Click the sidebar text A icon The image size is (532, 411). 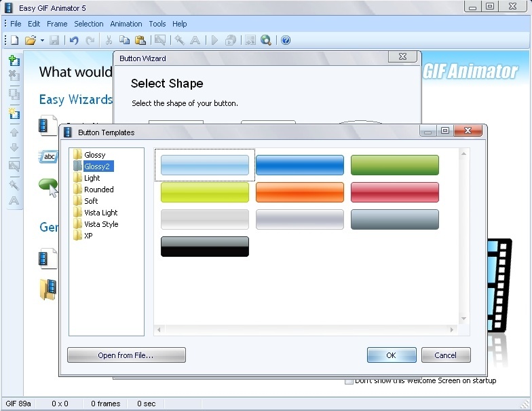tap(14, 200)
